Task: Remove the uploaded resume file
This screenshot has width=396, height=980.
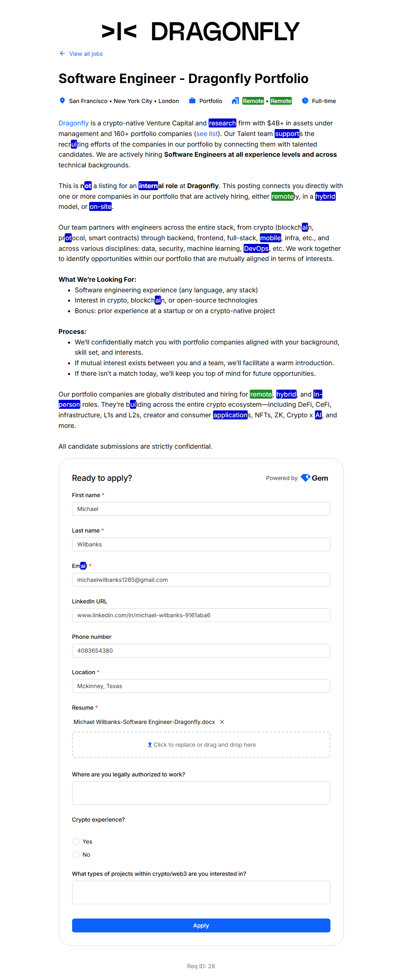Action: coord(222,722)
